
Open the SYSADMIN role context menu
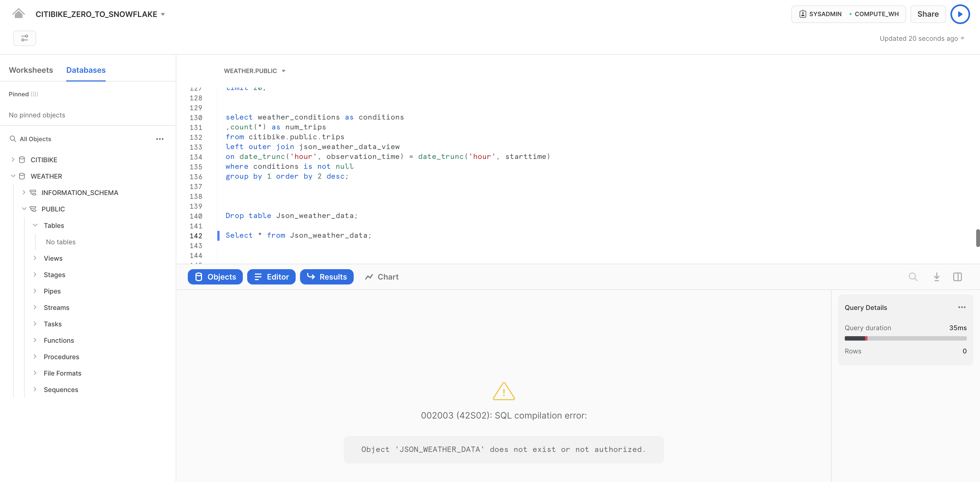848,14
